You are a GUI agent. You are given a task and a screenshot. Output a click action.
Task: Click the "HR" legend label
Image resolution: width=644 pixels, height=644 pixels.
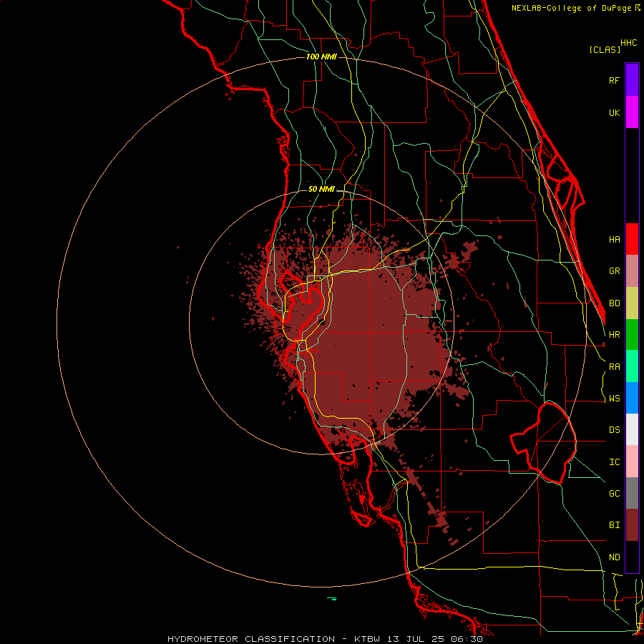click(614, 334)
